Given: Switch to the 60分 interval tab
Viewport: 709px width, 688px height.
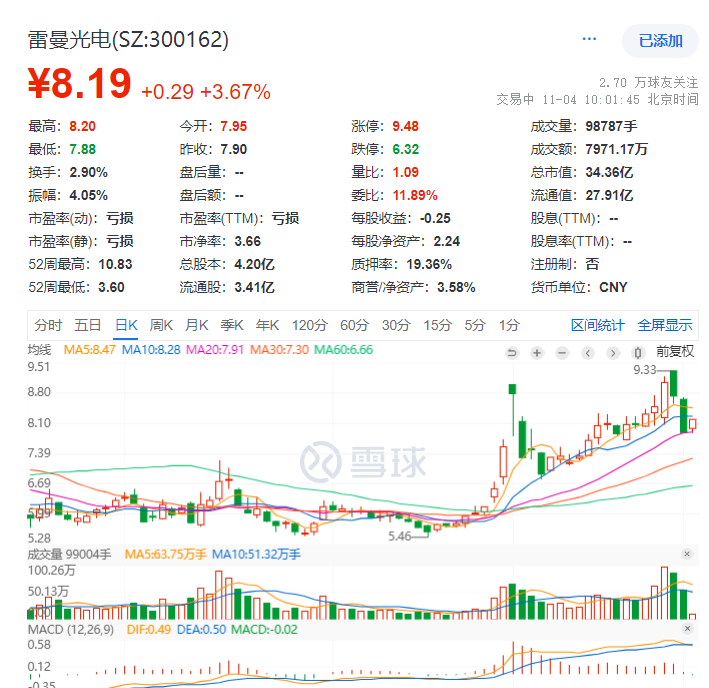Looking at the screenshot, I should [354, 325].
